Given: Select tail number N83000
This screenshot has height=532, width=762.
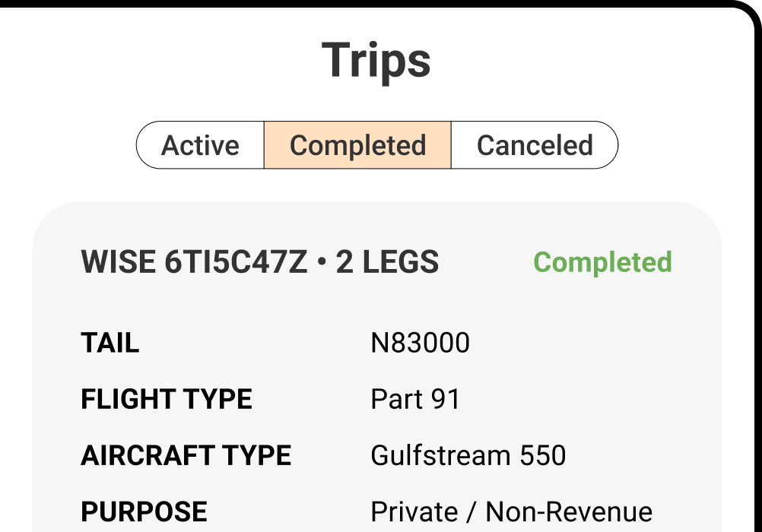Looking at the screenshot, I should point(420,344).
